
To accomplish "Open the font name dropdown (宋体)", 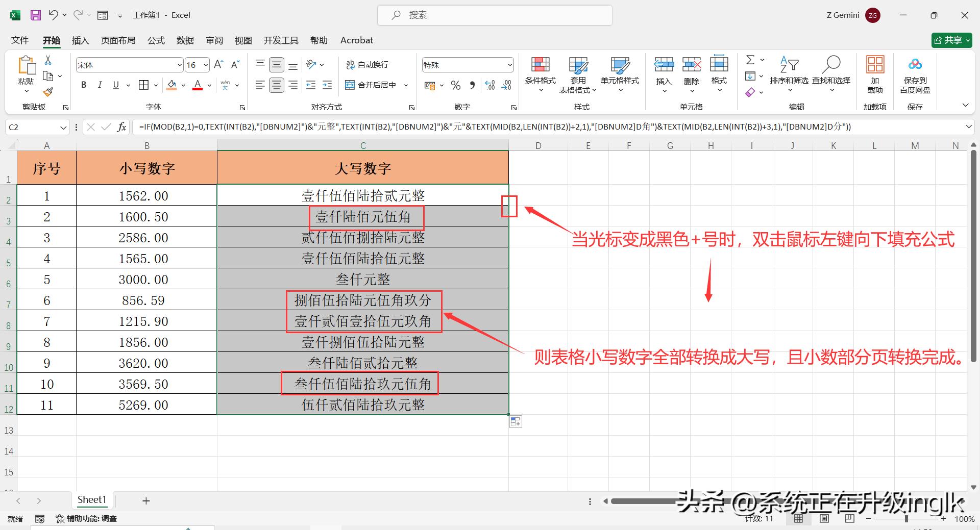I will click(x=180, y=65).
